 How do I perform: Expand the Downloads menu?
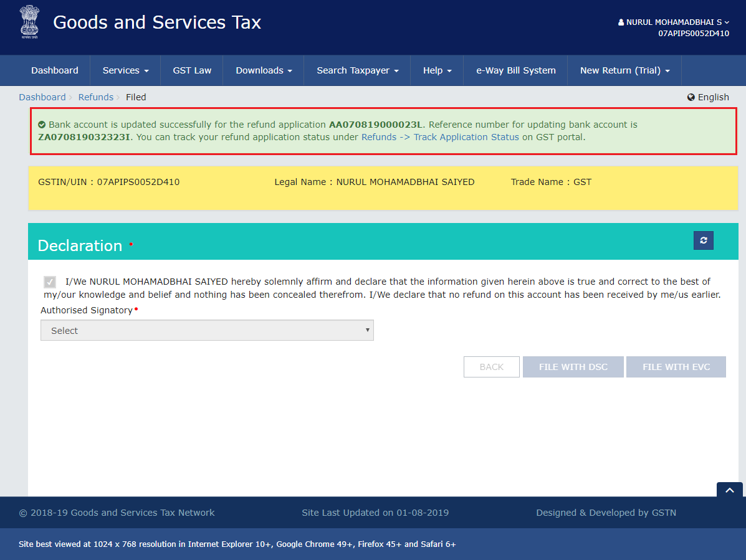coord(264,70)
